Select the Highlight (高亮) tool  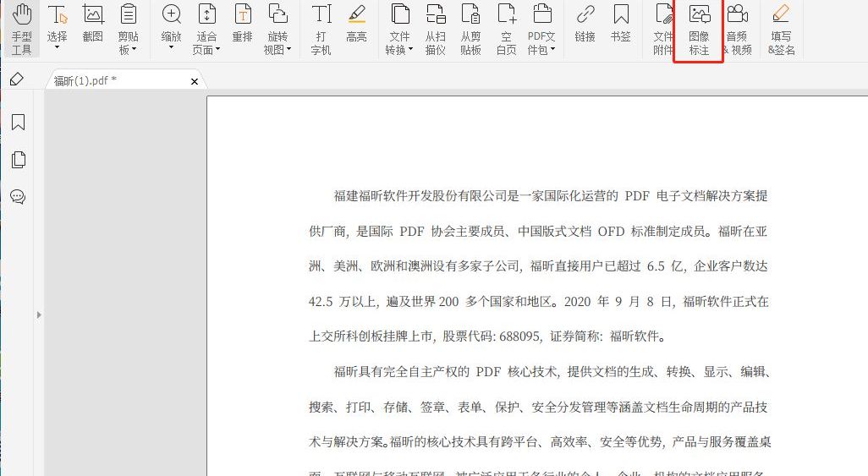(x=356, y=23)
